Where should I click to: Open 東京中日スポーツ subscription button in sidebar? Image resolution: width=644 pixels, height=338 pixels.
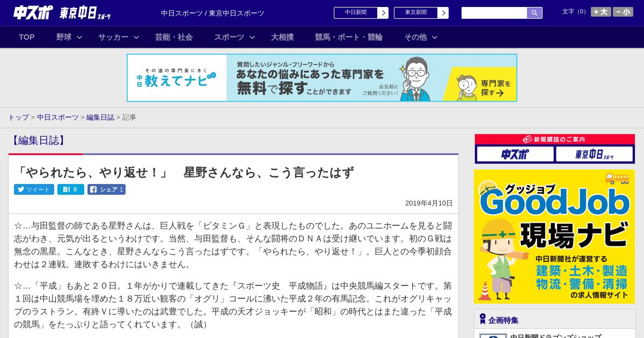click(594, 155)
